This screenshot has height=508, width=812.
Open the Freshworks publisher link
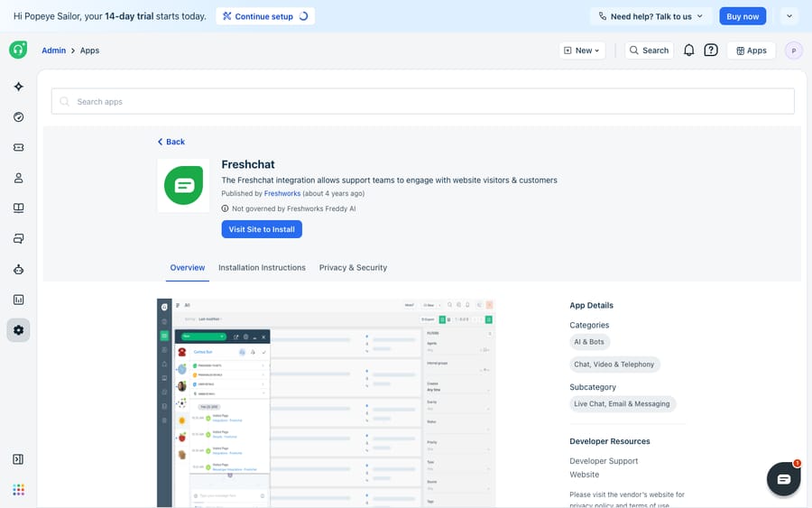pyautogui.click(x=282, y=193)
